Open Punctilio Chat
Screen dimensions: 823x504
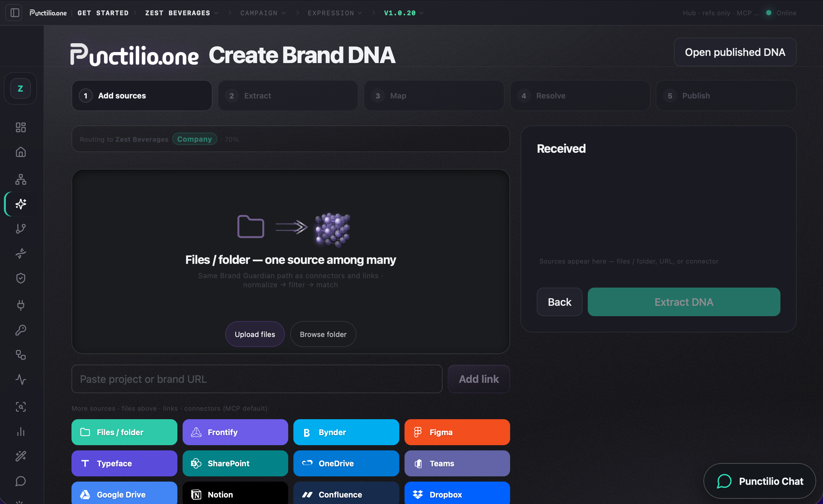click(760, 481)
